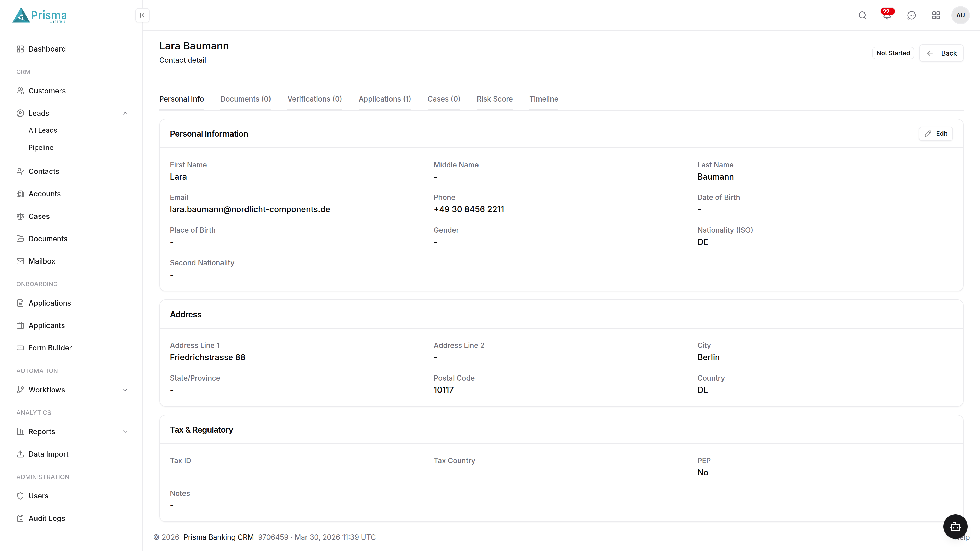Click the Applications file icon

pyautogui.click(x=20, y=303)
